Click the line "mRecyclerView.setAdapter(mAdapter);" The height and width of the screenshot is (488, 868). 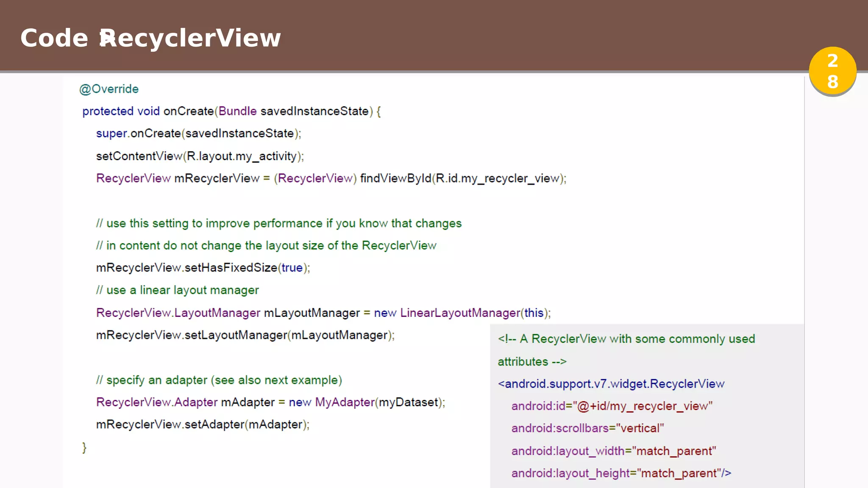pyautogui.click(x=203, y=424)
